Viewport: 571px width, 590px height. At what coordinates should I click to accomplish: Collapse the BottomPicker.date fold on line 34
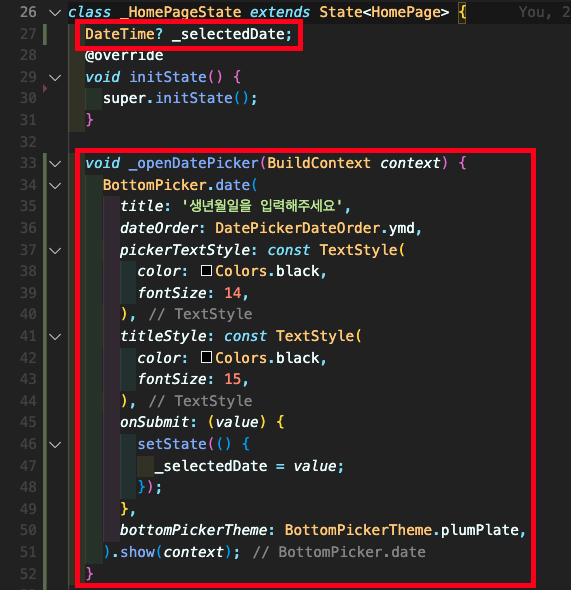[55, 186]
